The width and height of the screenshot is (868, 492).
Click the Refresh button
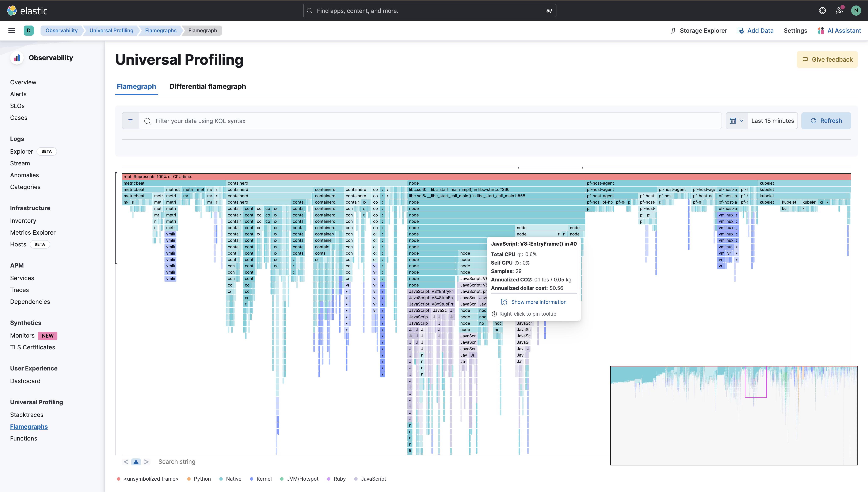(x=826, y=121)
